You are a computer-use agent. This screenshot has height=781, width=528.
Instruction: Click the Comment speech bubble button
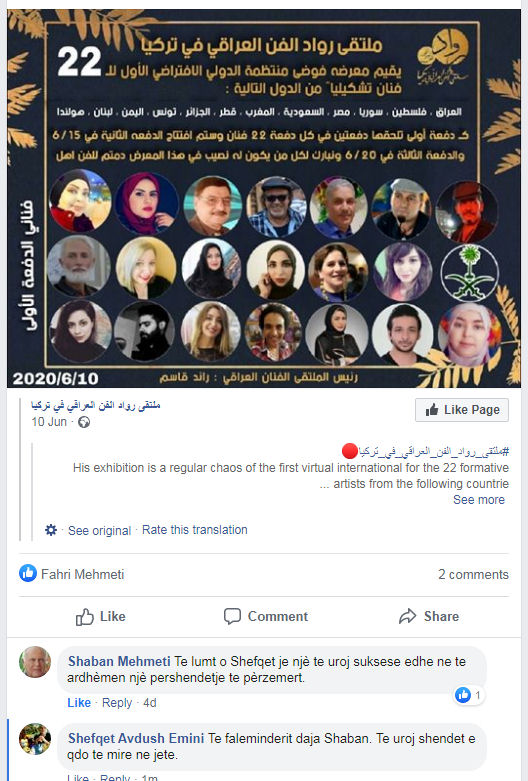265,617
